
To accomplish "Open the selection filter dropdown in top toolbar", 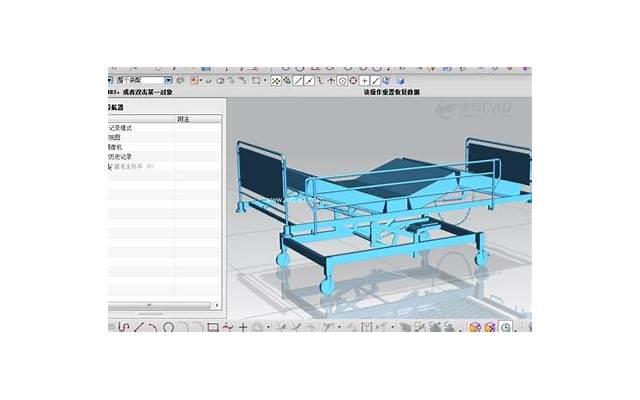I will [169, 80].
